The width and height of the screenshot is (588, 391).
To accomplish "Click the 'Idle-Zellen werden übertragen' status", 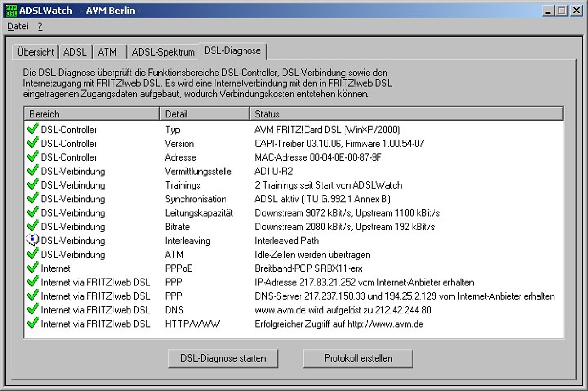I will pos(312,255).
